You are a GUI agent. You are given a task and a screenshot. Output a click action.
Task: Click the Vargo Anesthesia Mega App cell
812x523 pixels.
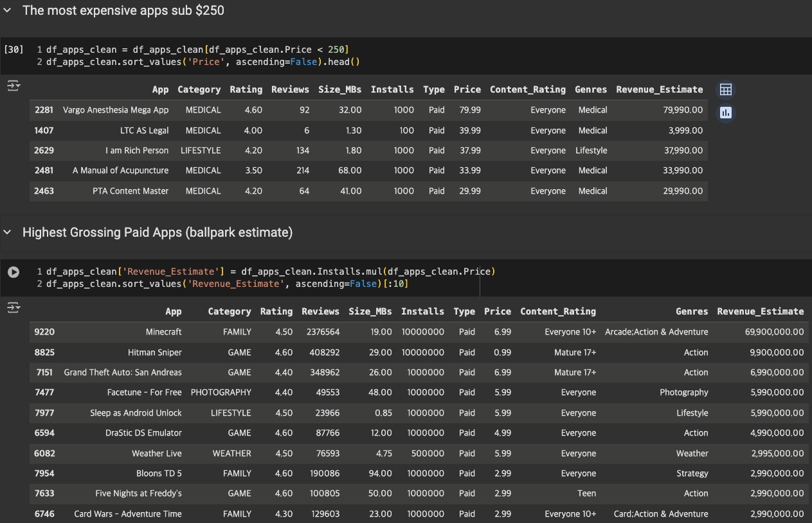click(x=116, y=110)
